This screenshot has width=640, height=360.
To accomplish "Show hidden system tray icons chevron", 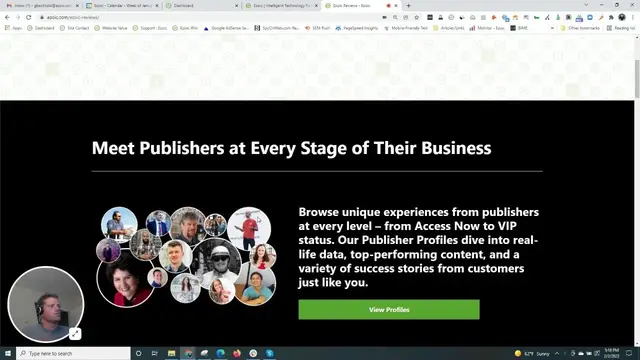I will coord(557,353).
